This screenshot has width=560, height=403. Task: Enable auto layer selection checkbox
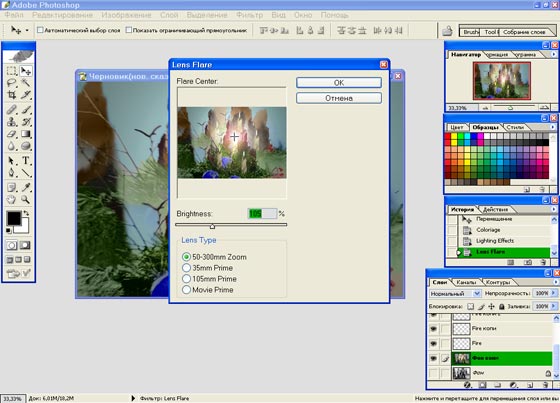pos(40,30)
